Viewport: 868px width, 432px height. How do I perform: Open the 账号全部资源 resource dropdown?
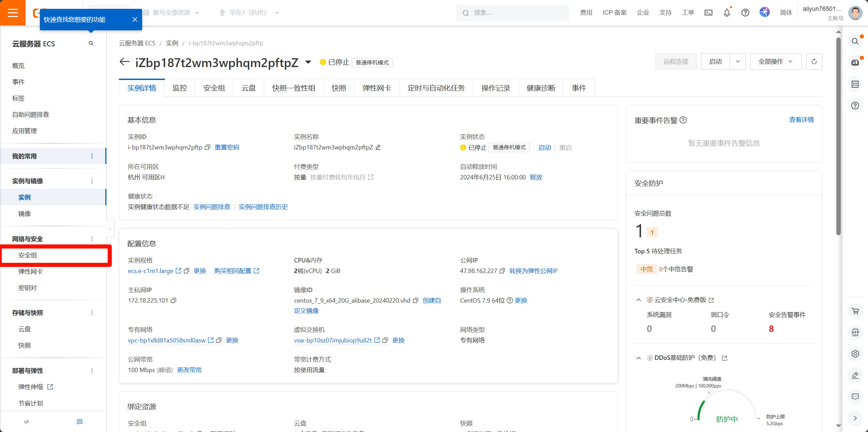[171, 13]
